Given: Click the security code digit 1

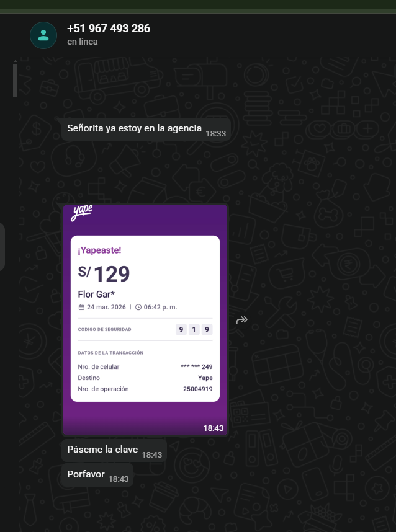Looking at the screenshot, I should [194, 329].
